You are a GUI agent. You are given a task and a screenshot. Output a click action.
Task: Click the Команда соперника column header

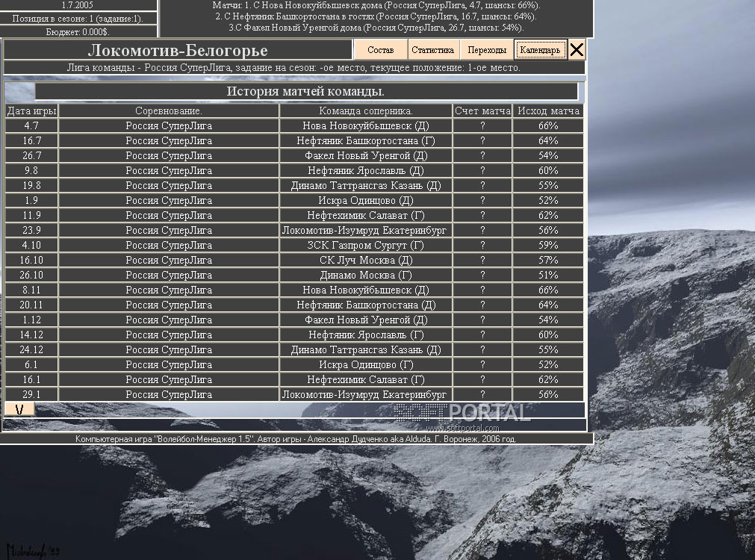tap(366, 111)
